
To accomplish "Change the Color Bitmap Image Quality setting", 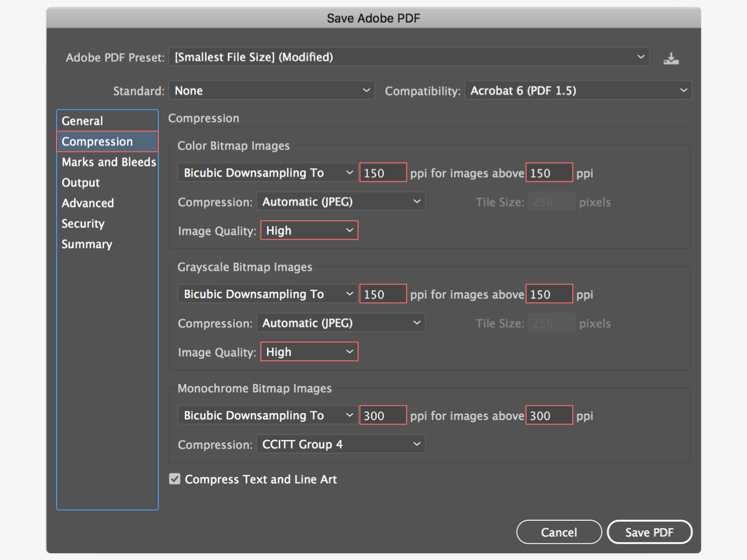I will pyautogui.click(x=309, y=230).
